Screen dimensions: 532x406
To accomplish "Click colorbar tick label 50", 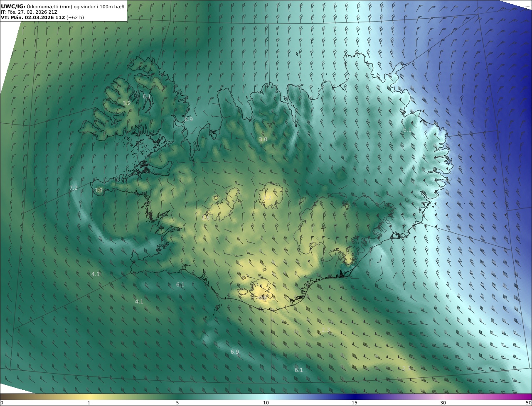I will point(529,403).
